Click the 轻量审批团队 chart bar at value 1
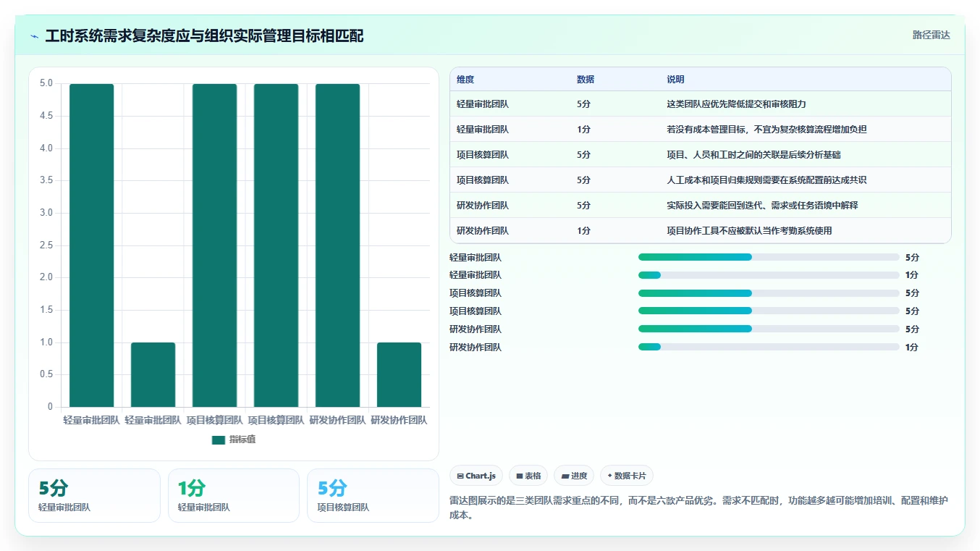980x551 pixels. (x=153, y=374)
